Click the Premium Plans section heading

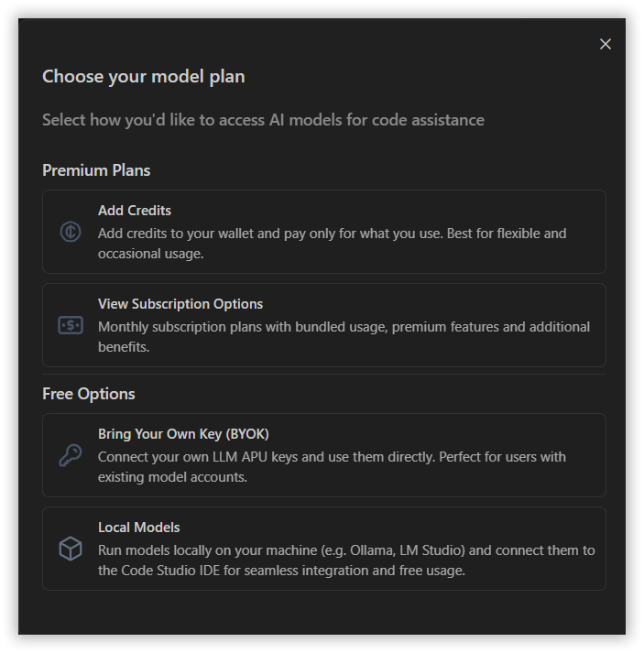(x=96, y=170)
